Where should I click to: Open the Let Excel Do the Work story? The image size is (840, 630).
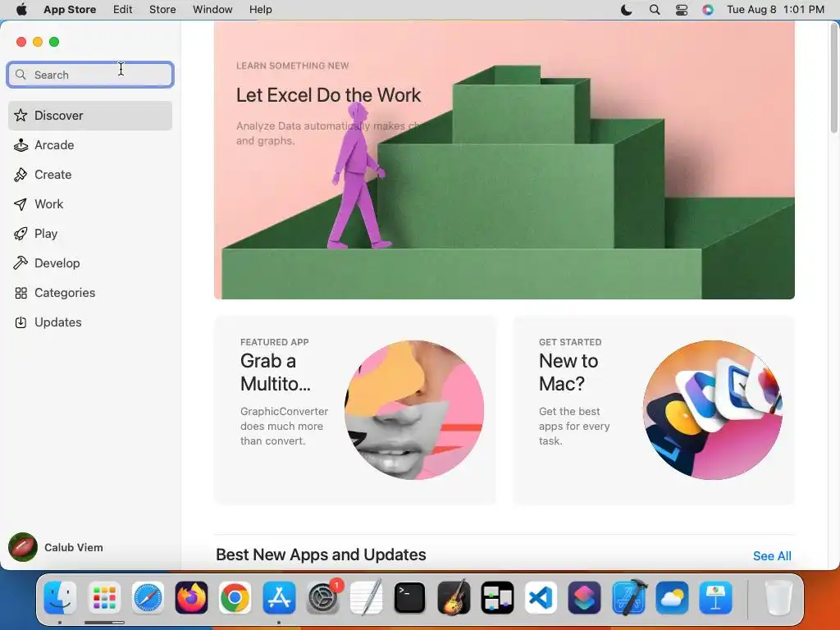click(504, 160)
